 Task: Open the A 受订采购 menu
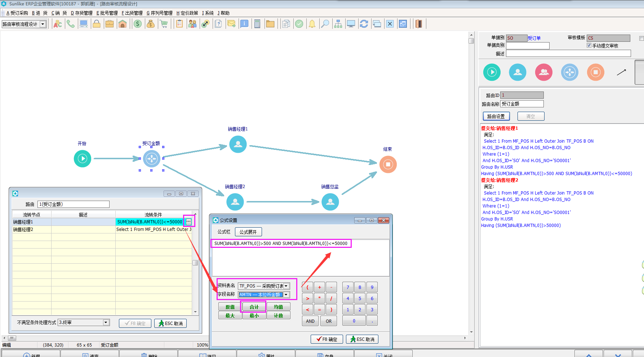point(17,13)
